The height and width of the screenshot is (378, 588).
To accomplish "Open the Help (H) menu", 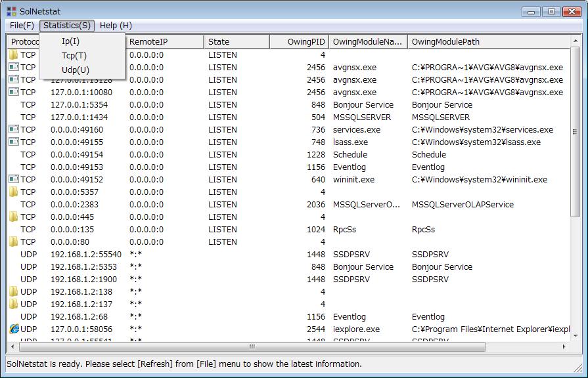I will 116,26.
